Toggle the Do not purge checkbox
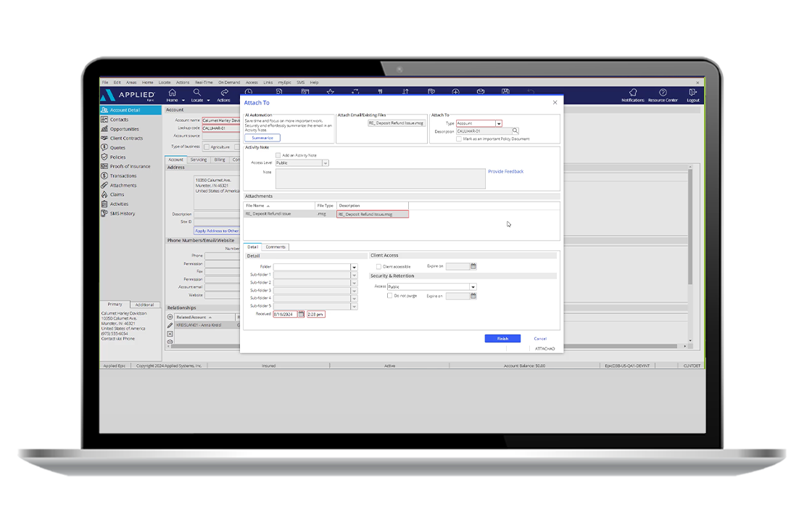This screenshot has height=528, width=812. coord(389,296)
